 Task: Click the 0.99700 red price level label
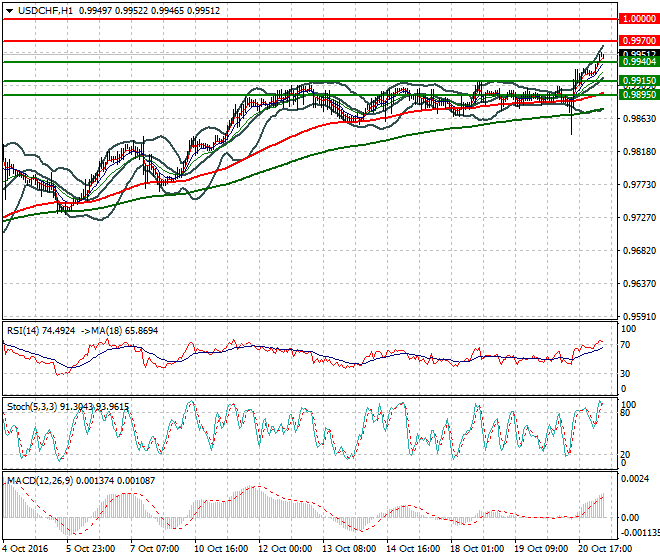(639, 41)
